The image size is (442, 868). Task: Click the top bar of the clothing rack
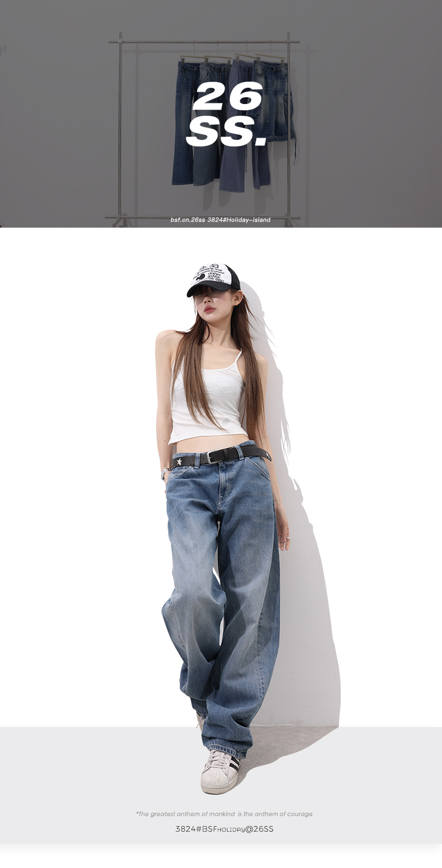(204, 41)
